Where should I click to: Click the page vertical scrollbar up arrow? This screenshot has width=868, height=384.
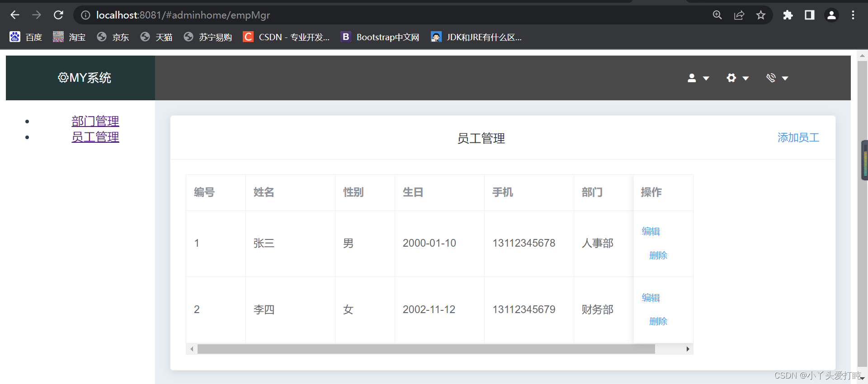862,56
